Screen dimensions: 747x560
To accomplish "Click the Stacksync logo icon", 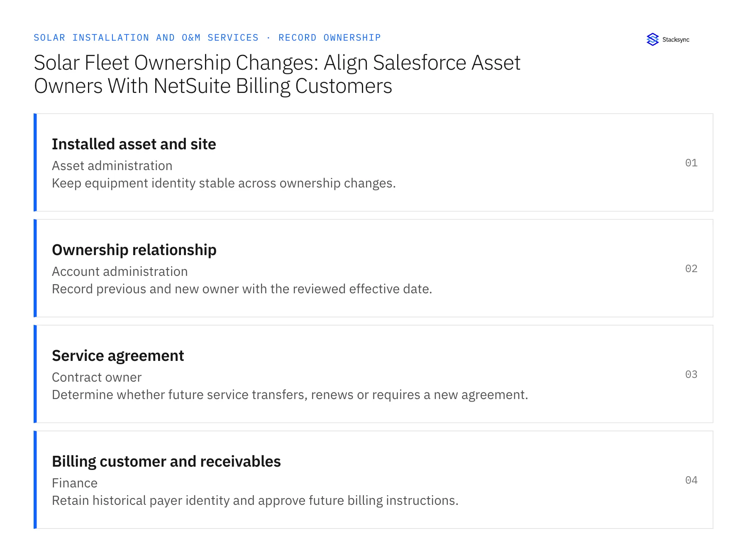I will click(653, 39).
